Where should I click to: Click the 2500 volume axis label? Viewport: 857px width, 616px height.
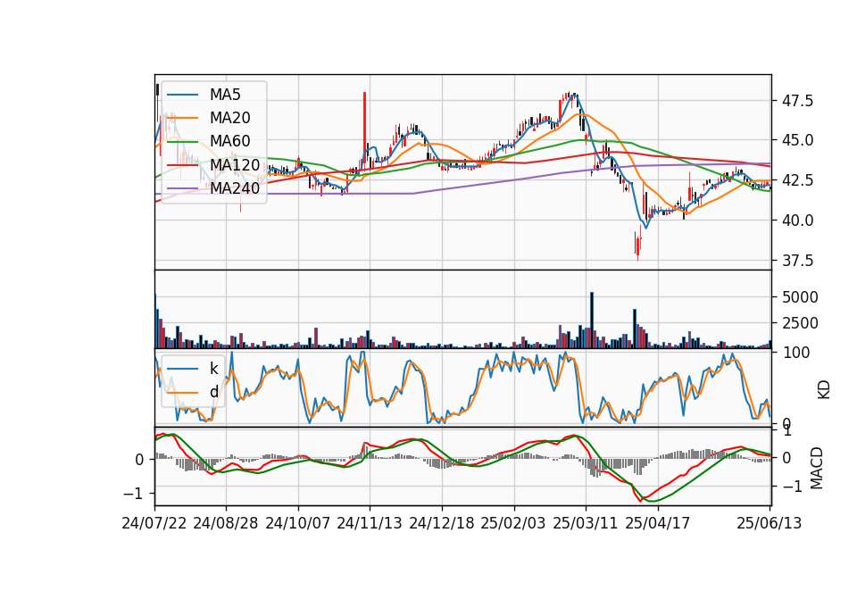tap(800, 323)
